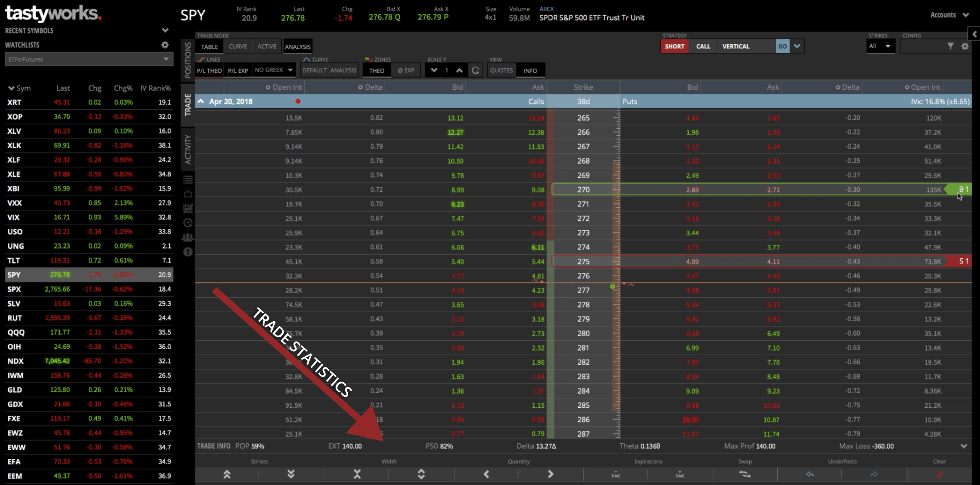This screenshot has height=485, width=980.
Task: Increase quantity with right arrow
Action: [551, 474]
